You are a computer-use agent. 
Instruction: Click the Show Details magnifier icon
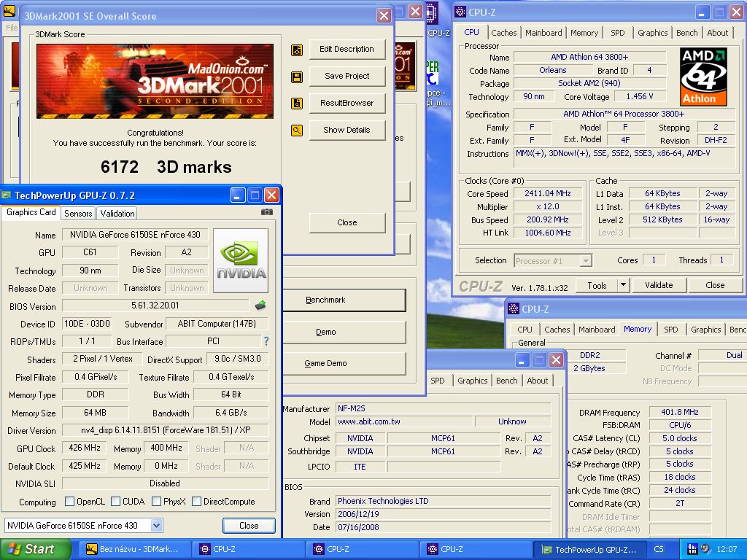[297, 130]
